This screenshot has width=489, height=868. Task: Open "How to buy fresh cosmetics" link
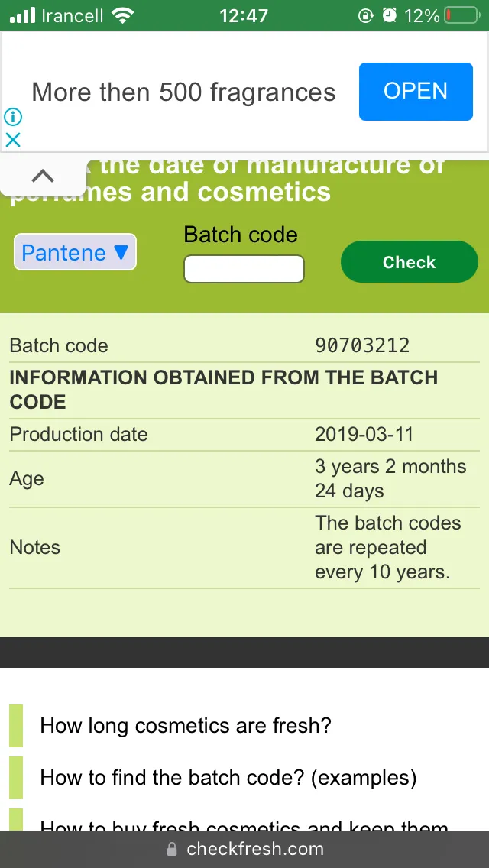point(244,824)
